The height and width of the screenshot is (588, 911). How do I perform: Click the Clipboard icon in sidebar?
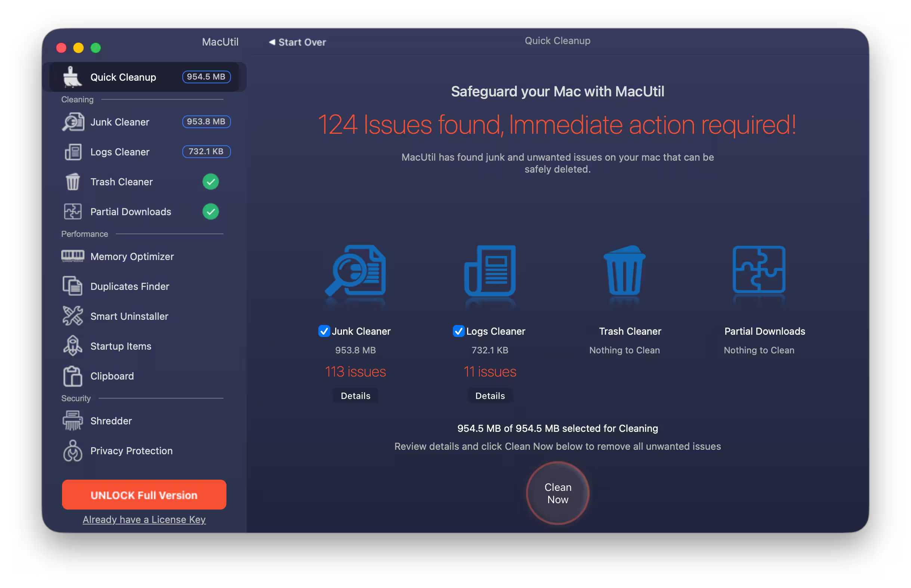pos(72,376)
